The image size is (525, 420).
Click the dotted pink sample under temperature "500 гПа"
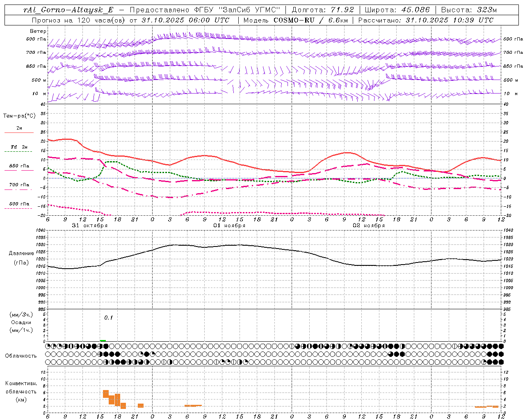pos(19,208)
